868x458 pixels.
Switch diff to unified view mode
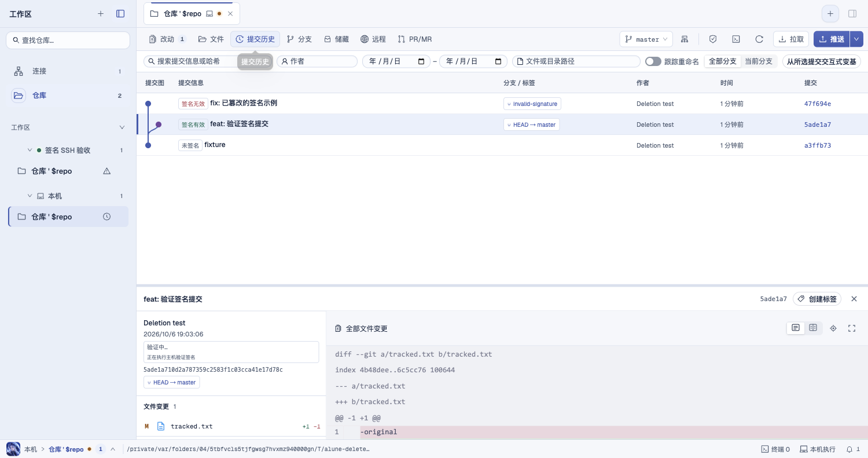click(796, 328)
